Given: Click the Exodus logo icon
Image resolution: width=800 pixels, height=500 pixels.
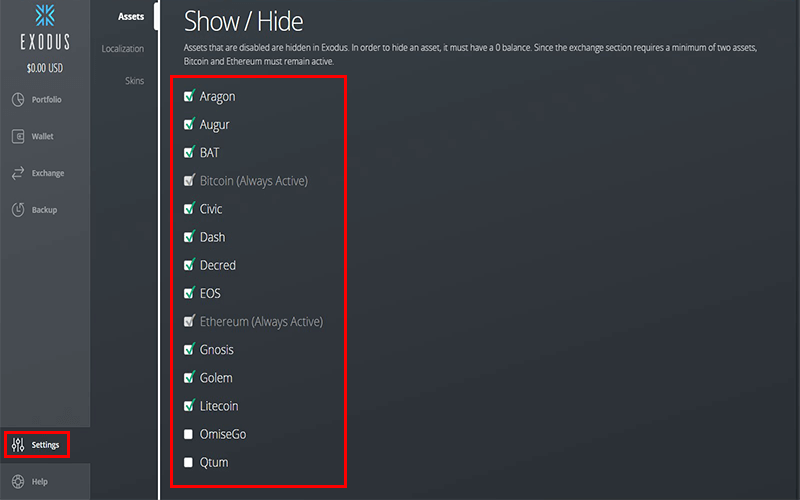Looking at the screenshot, I should click(x=45, y=15).
